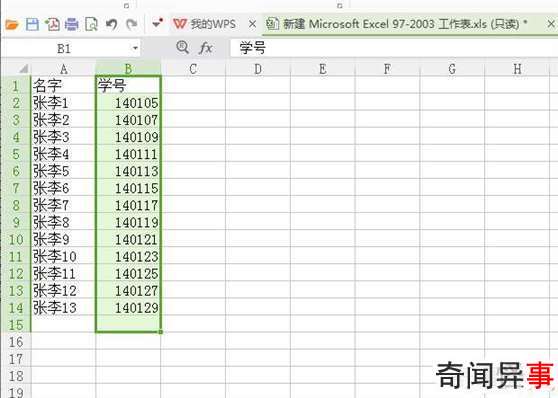The height and width of the screenshot is (398, 558).
Task: Print the sheet using the printer icon
Action: pos(72,25)
